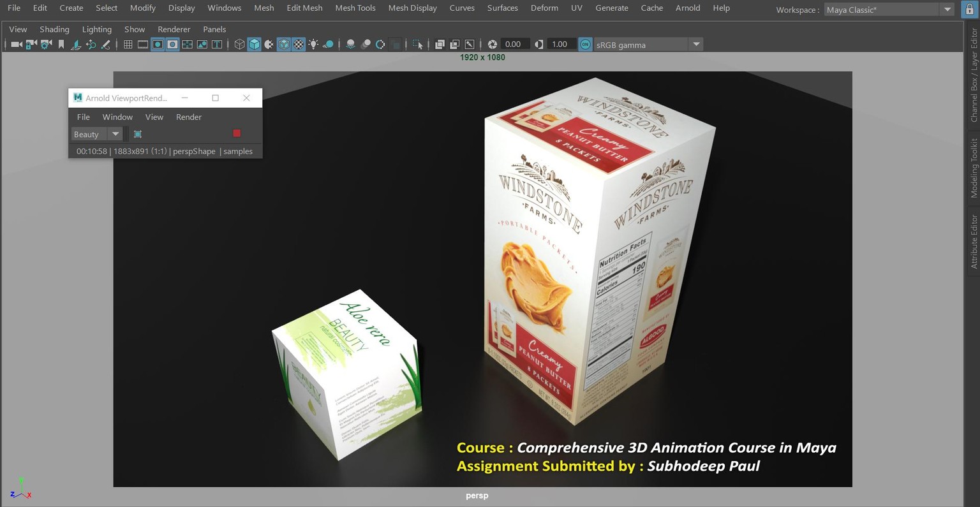This screenshot has width=980, height=507.
Task: Toggle viewport Shadows
Action: 329,44
